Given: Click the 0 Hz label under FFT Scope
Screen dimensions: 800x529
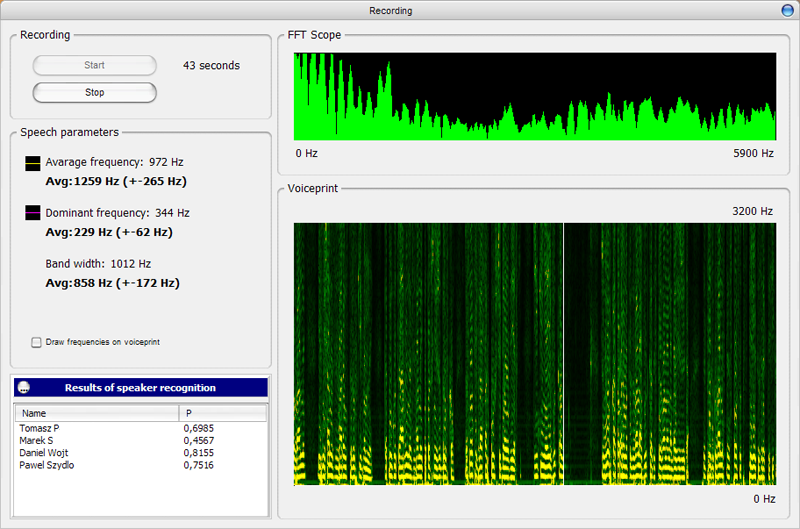Looking at the screenshot, I should click(x=307, y=154).
